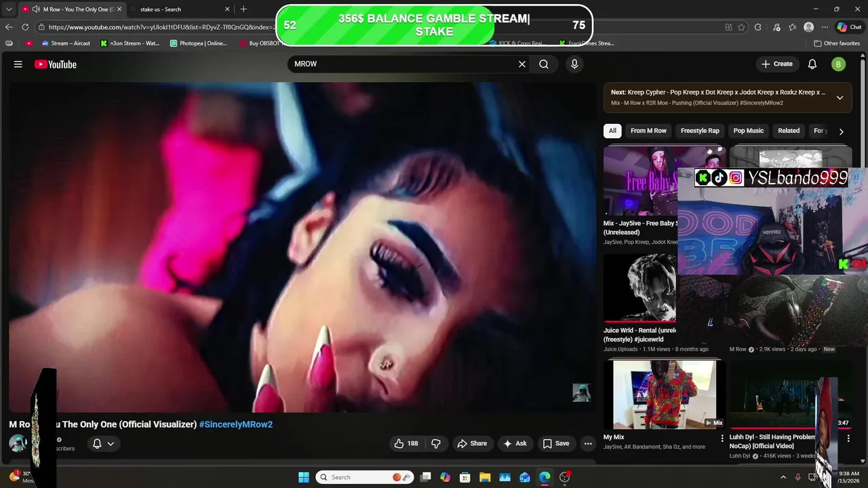Open Copilot Chat button
The width and height of the screenshot is (868, 488).
point(850,27)
